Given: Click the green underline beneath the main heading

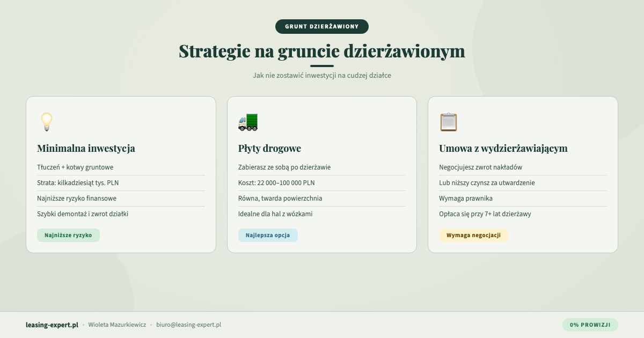Looking at the screenshot, I should point(322,63).
